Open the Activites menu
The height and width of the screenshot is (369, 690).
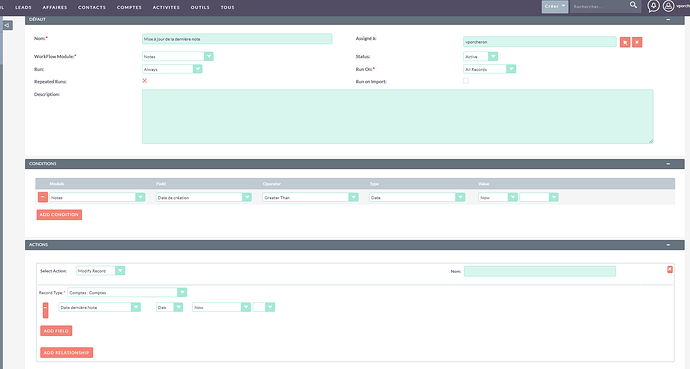coord(166,7)
